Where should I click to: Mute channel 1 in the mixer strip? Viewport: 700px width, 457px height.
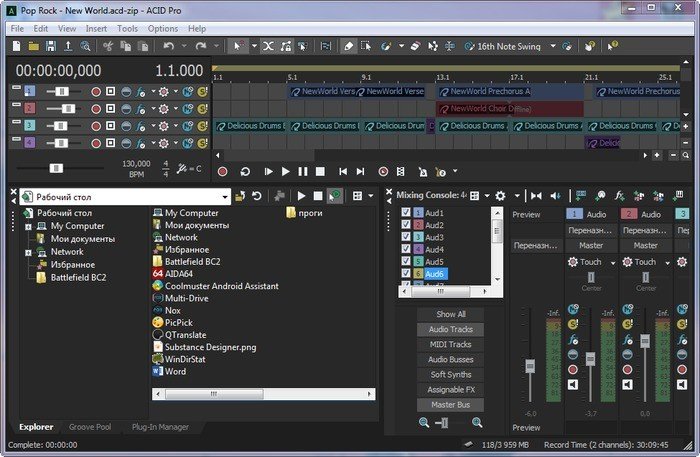point(573,384)
